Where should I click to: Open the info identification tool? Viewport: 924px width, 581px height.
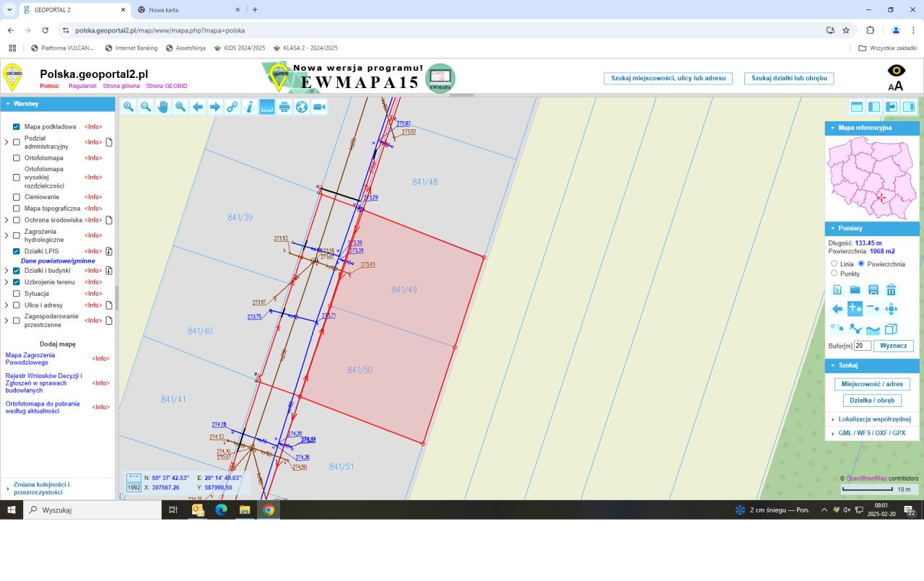point(250,107)
